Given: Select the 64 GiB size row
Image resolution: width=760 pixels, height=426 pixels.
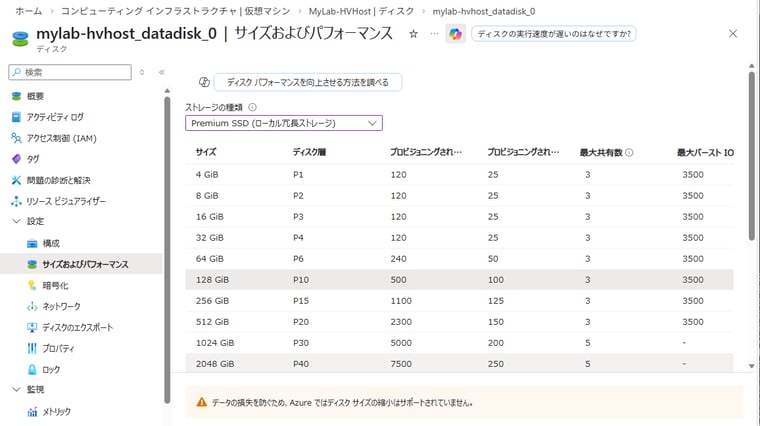Looking at the screenshot, I should (x=459, y=259).
